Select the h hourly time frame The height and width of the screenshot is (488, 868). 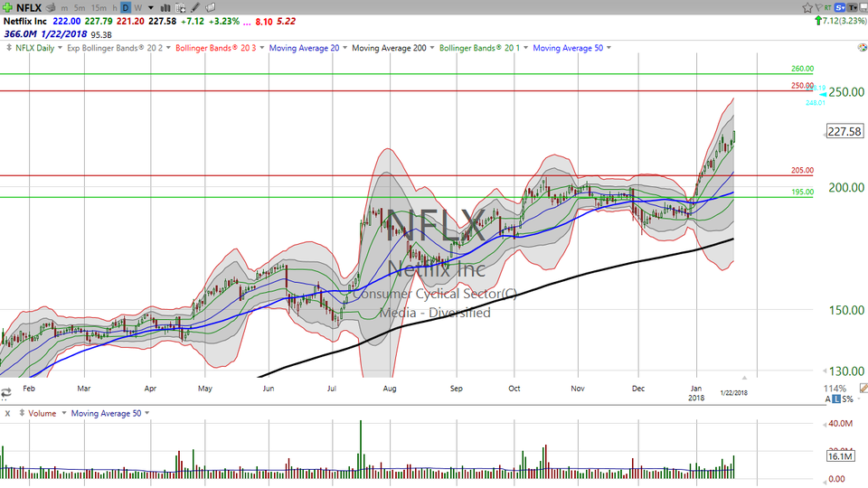click(115, 8)
